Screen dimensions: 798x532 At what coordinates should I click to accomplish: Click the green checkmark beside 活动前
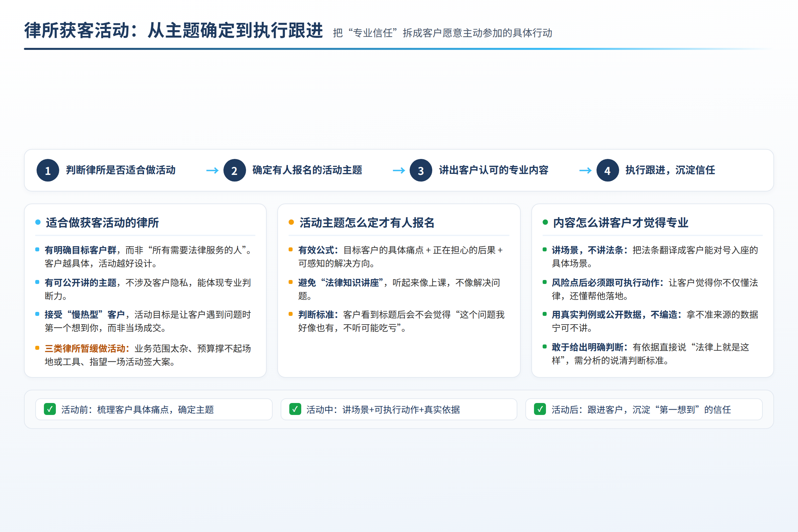pos(50,409)
